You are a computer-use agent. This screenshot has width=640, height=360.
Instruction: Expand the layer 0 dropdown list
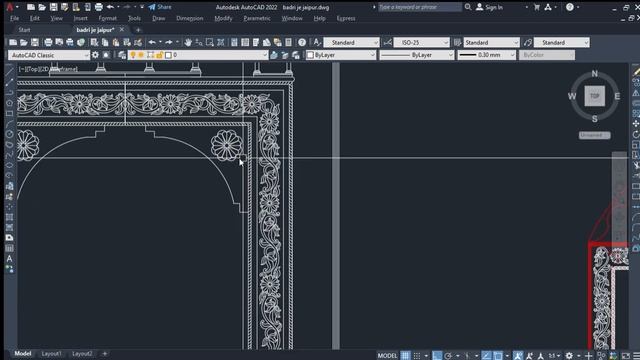(264, 55)
